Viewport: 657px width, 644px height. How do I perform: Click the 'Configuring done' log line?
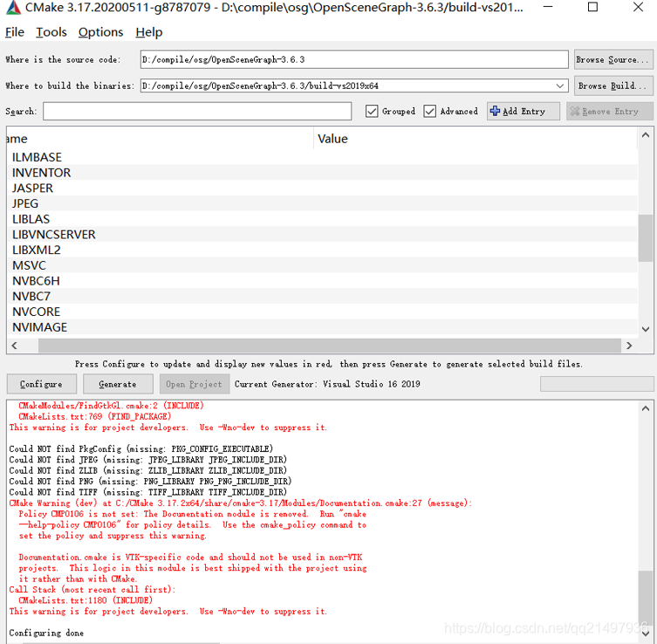[x=46, y=633]
